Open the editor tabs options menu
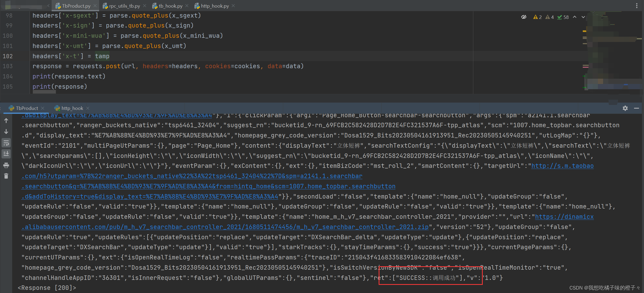This screenshot has width=644, height=293. coord(637,6)
